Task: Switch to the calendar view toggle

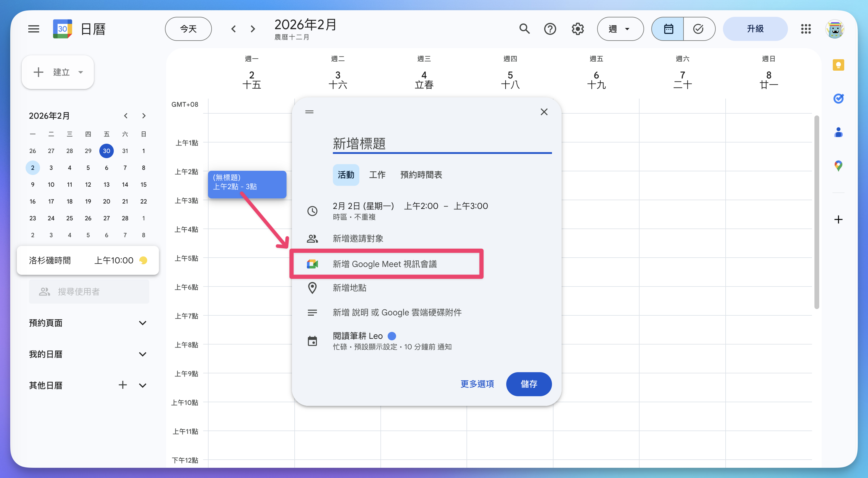Action: (668, 29)
